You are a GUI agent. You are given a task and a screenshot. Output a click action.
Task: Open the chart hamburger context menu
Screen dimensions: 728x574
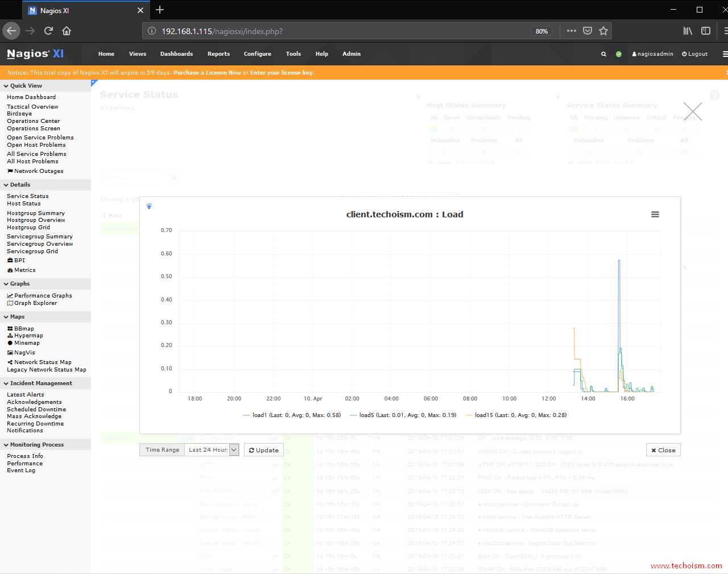coord(655,214)
